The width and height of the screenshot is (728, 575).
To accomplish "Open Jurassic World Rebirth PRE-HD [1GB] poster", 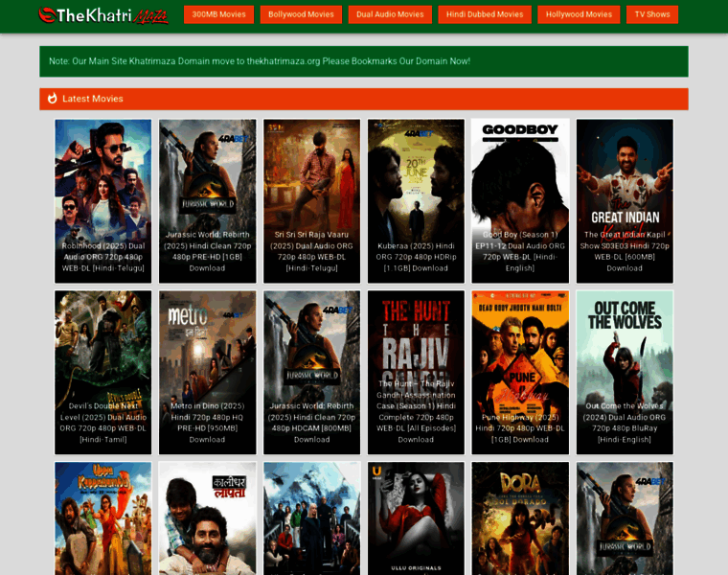I will [x=208, y=201].
